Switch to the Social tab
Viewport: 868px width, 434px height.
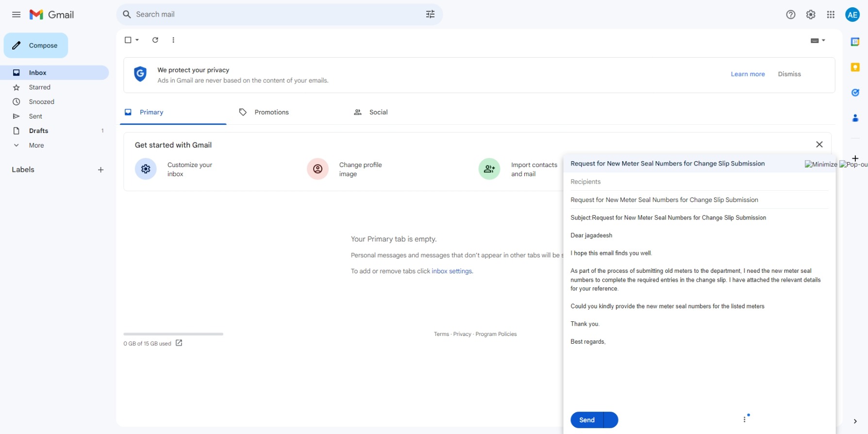[x=402, y=112]
